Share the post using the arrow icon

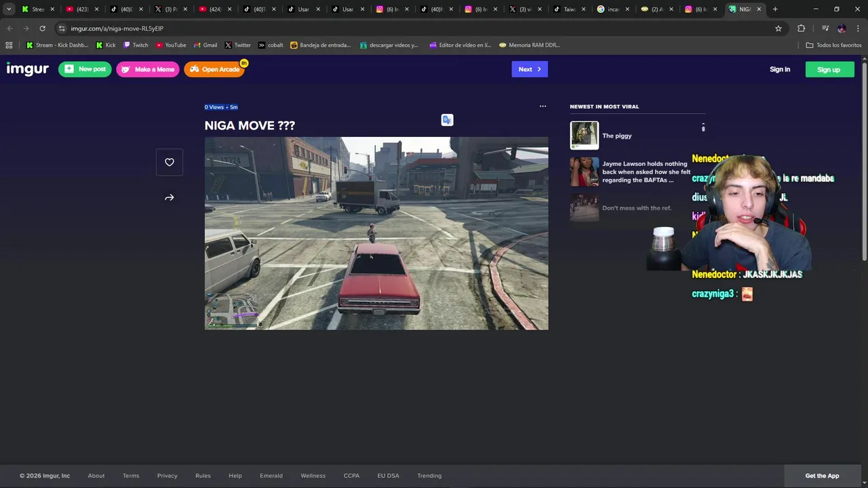pyautogui.click(x=170, y=198)
